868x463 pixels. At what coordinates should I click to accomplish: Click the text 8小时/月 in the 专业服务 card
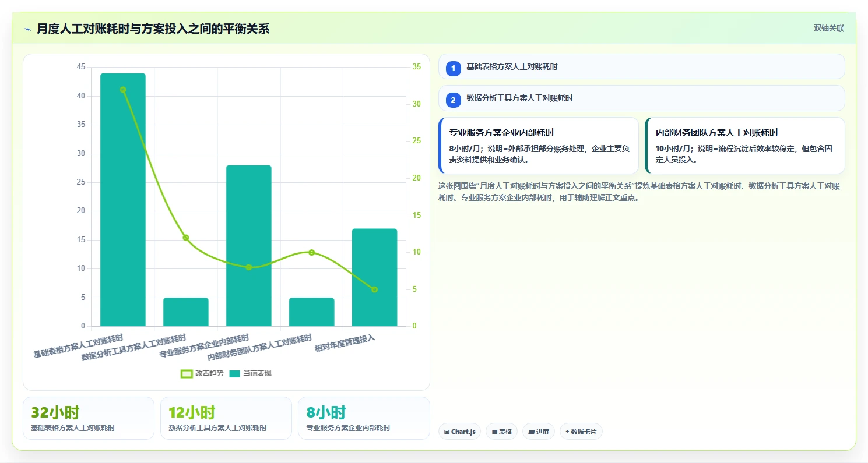point(465,149)
